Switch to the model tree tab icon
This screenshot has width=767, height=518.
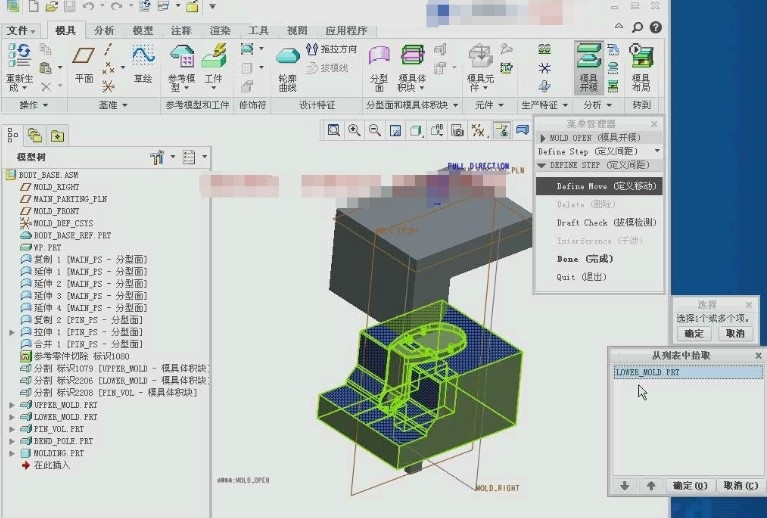tap(13, 135)
